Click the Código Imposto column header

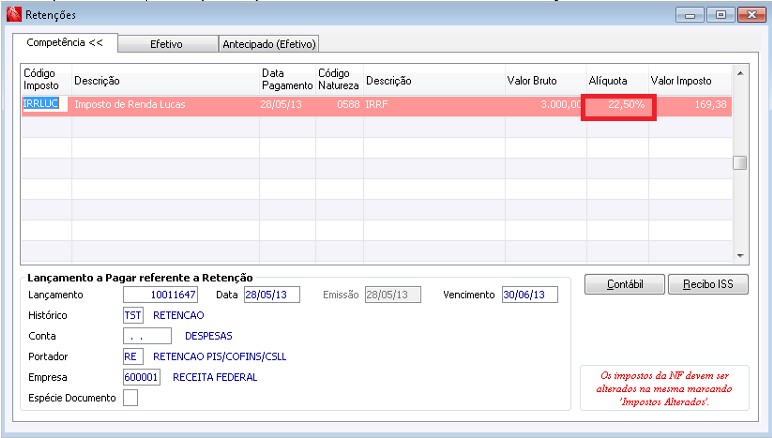[x=46, y=79]
